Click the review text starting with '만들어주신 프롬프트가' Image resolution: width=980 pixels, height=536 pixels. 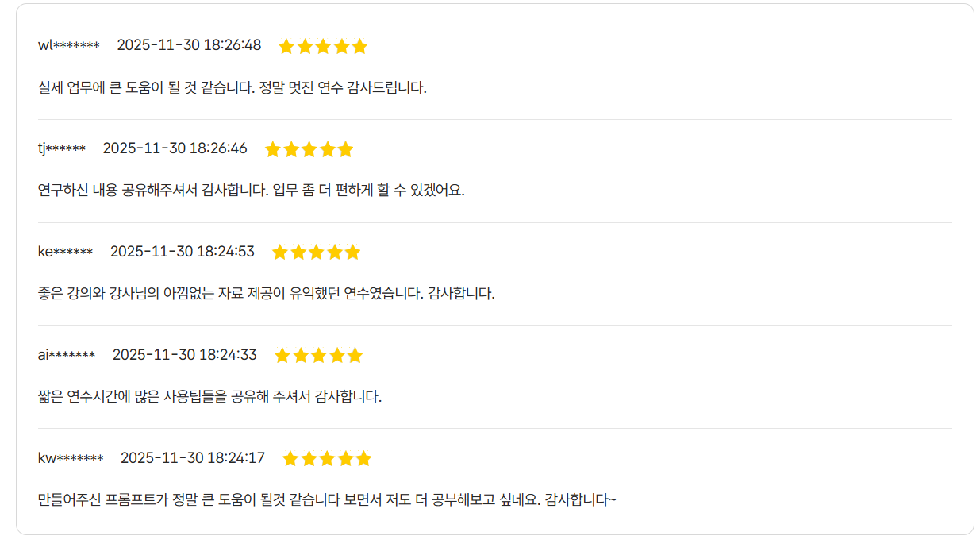click(327, 500)
